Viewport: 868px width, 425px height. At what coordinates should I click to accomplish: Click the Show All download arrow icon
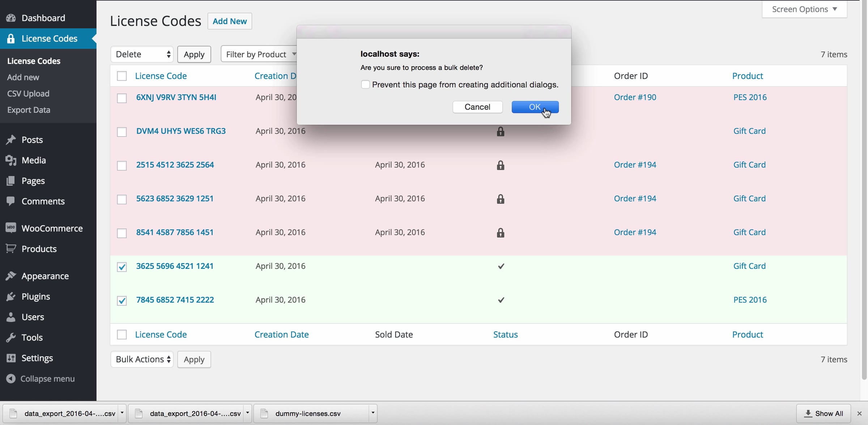tap(808, 413)
